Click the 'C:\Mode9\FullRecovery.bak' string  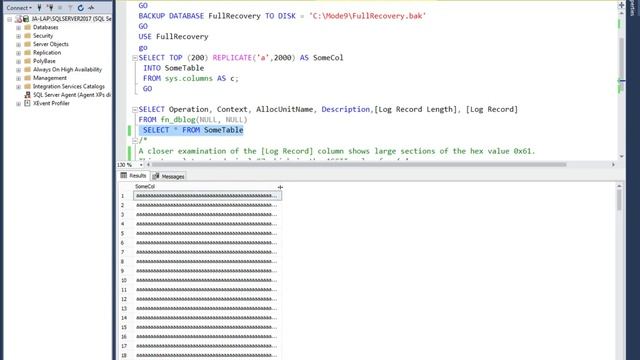click(367, 16)
